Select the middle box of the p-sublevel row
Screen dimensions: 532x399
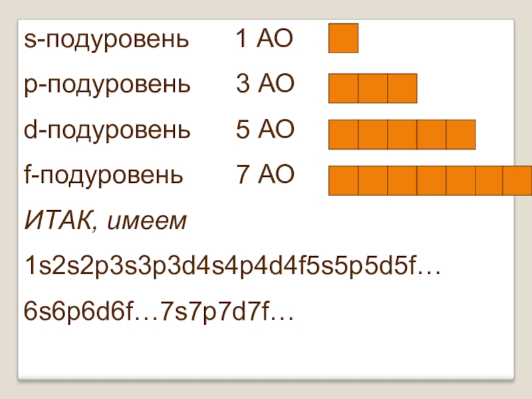(372, 88)
